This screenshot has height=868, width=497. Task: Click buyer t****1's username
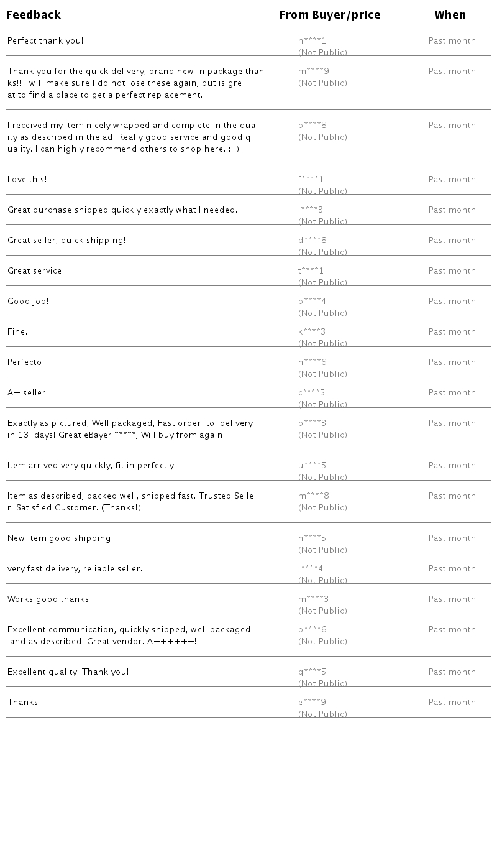pos(311,271)
